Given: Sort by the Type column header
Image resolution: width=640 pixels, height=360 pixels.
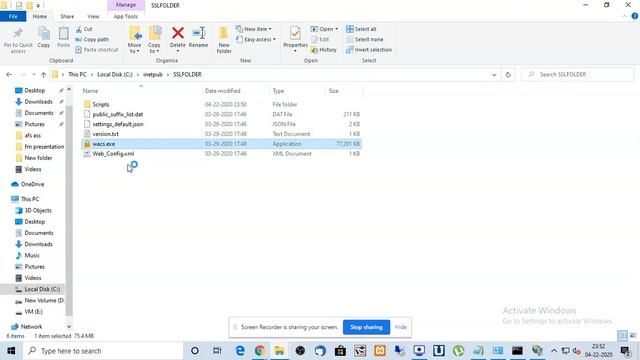Looking at the screenshot, I should (278, 91).
